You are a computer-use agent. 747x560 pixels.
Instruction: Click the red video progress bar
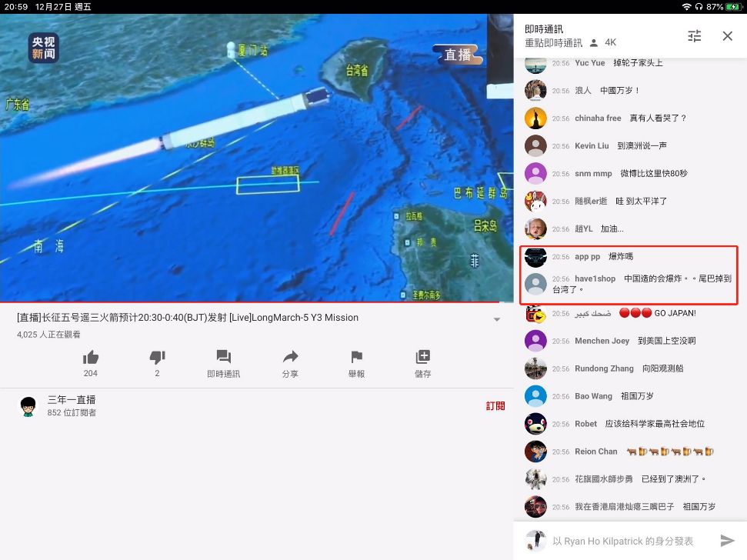pyautogui.click(x=249, y=302)
